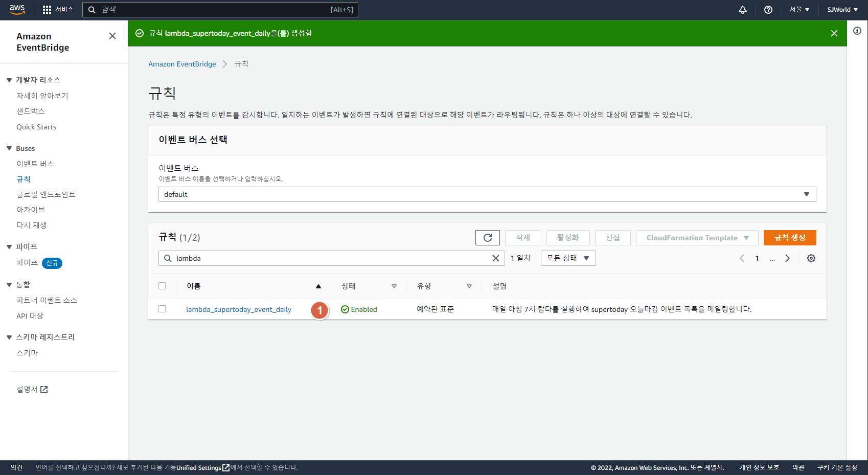
Task: Click the 편집 button
Action: 613,238
